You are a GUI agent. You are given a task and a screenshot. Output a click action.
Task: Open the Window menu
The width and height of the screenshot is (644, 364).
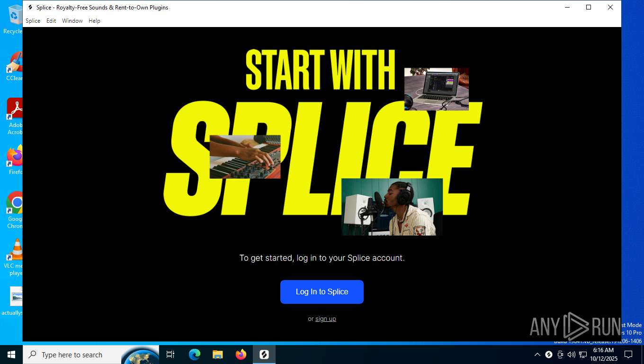click(x=72, y=21)
